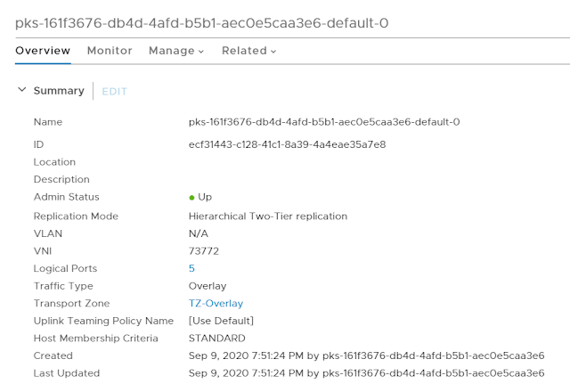Switch to the Overview tab

pos(43,51)
